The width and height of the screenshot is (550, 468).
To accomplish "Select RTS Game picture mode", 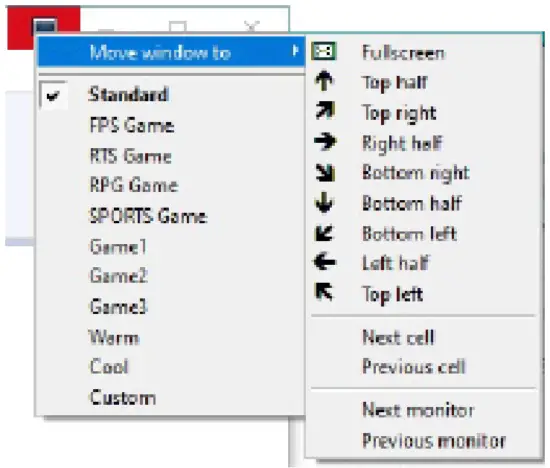I will (131, 156).
